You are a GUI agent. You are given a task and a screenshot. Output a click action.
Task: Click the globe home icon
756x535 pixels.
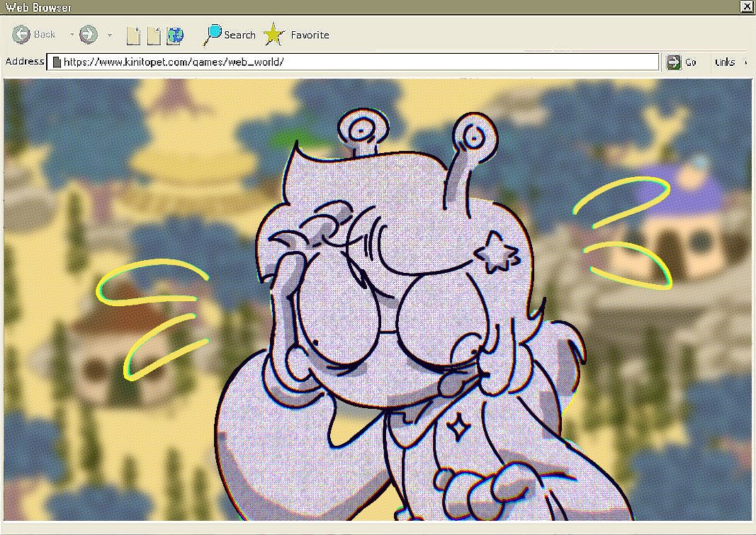pos(175,35)
